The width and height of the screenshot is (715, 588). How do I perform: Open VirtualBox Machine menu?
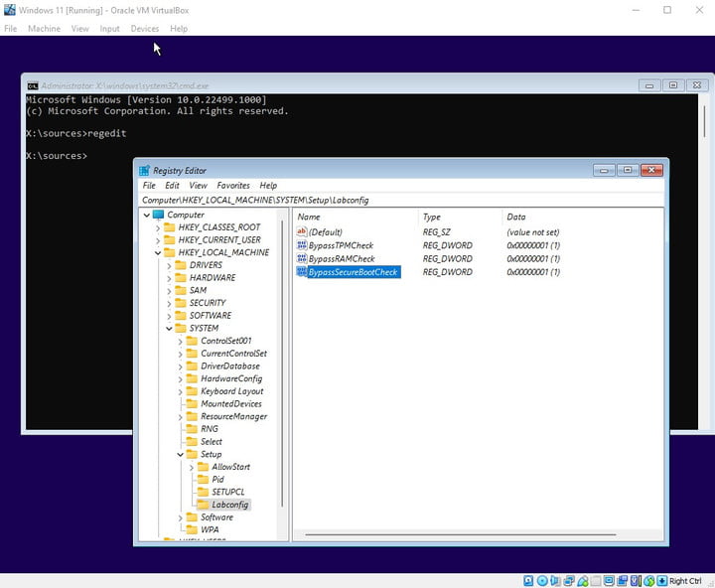pyautogui.click(x=44, y=28)
